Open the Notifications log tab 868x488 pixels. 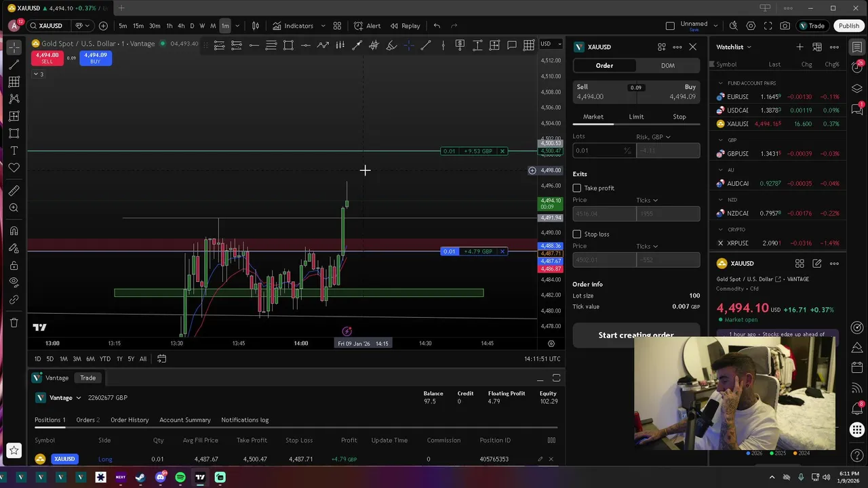245,420
